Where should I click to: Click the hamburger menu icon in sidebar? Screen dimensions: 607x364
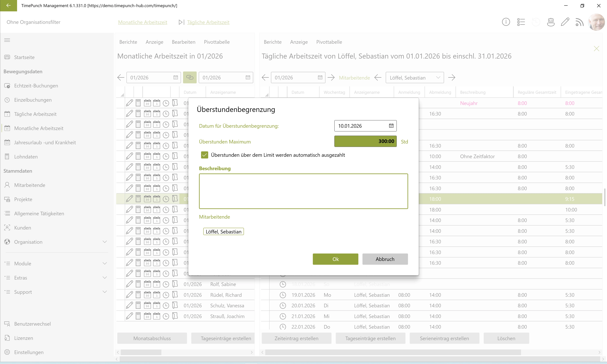tap(7, 40)
